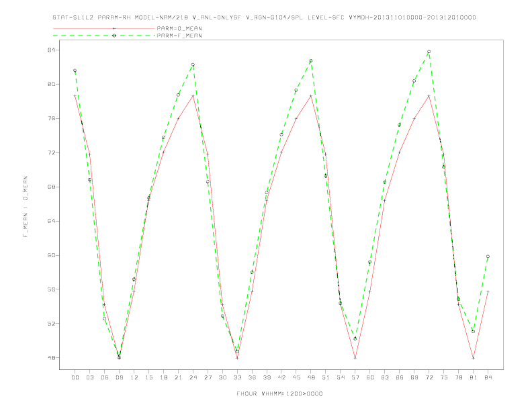Viewport: 532px width, 411px height.
Task: Click the x-axis title FHOUR VHHMM:1200>0000
Action: [x=279, y=394]
